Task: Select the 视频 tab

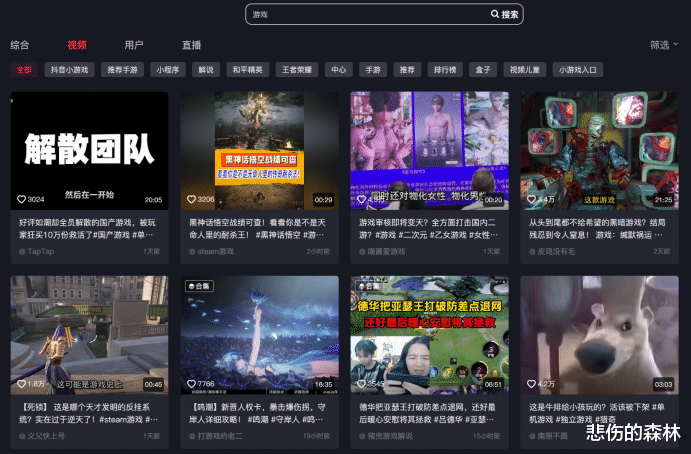Action: [77, 45]
